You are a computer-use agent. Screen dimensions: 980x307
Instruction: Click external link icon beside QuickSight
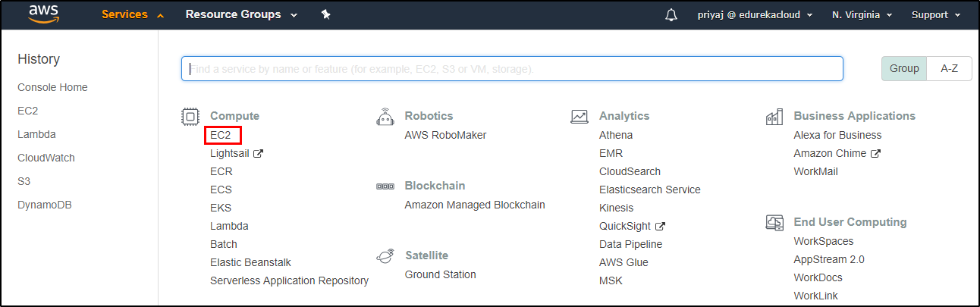point(660,226)
